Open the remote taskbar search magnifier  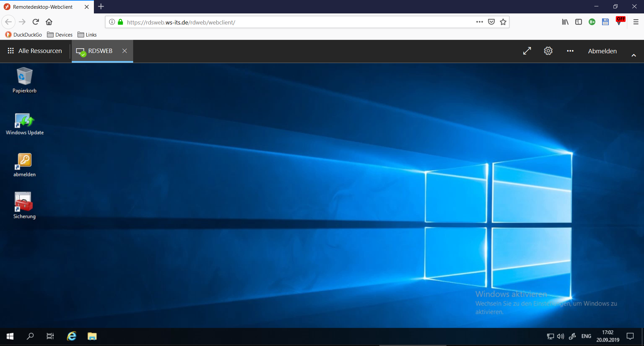(x=30, y=336)
